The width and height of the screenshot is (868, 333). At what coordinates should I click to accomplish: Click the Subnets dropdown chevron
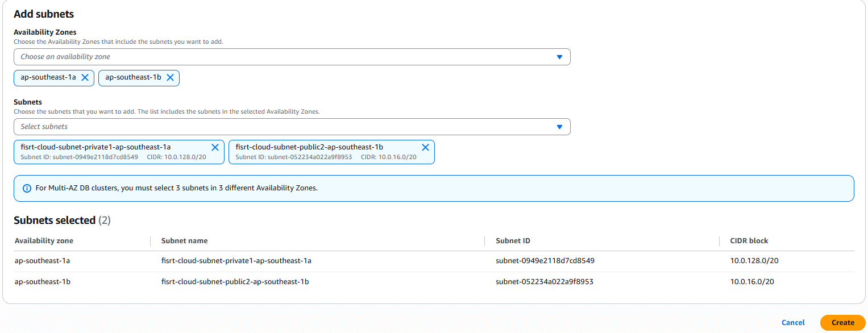[x=560, y=126]
